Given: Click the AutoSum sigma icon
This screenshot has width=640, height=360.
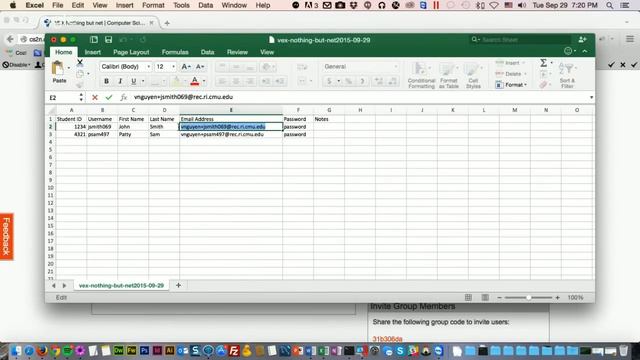Looking at the screenshot, I should click(x=543, y=63).
